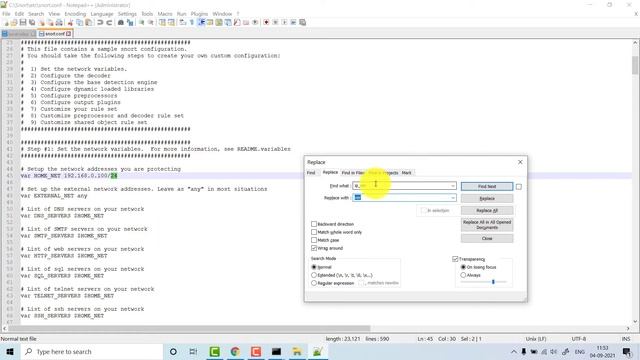
Task: Toggle Show All Characters toolbar icon
Action: tap(191, 22)
